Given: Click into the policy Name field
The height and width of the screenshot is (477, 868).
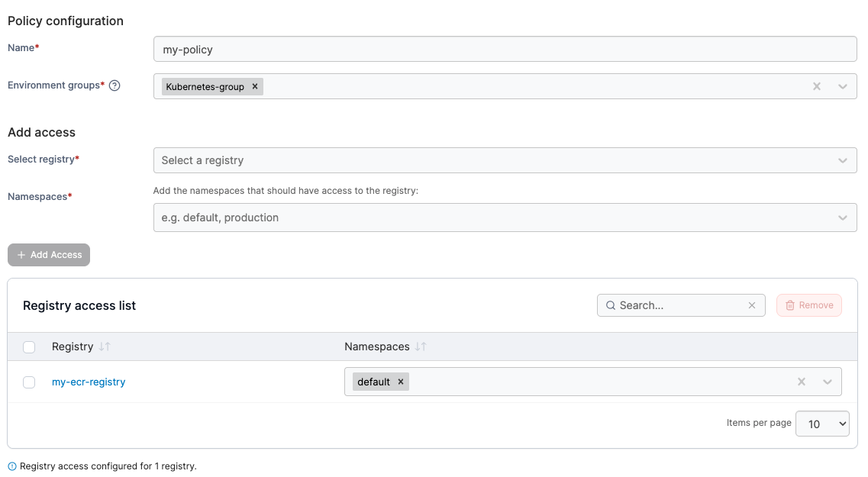Looking at the screenshot, I should (505, 50).
